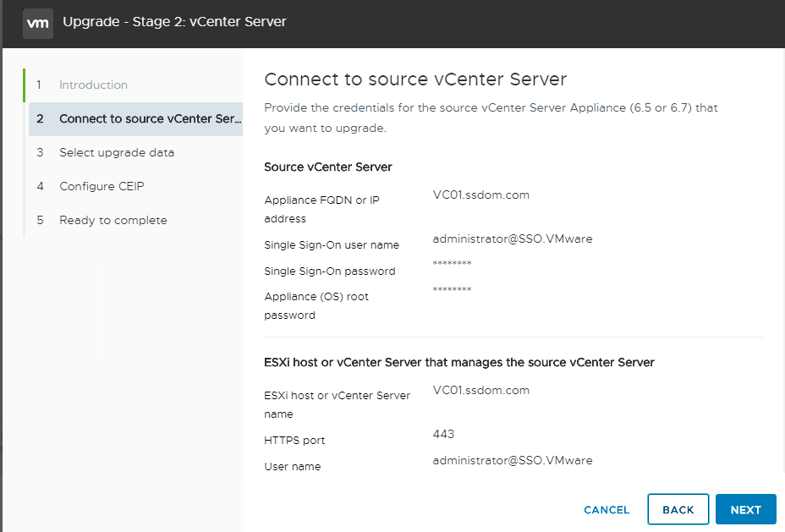Click the ESXi host section heading text
The width and height of the screenshot is (785, 532).
click(x=459, y=362)
